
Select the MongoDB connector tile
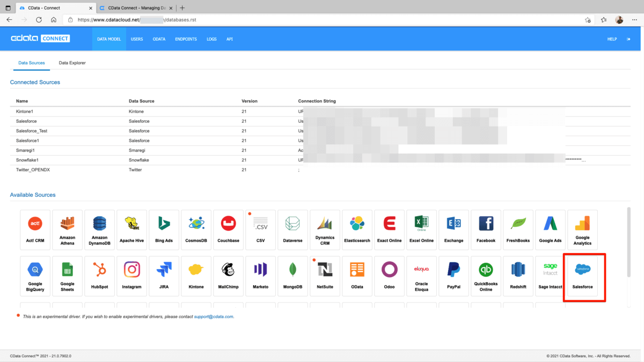pos(292,276)
